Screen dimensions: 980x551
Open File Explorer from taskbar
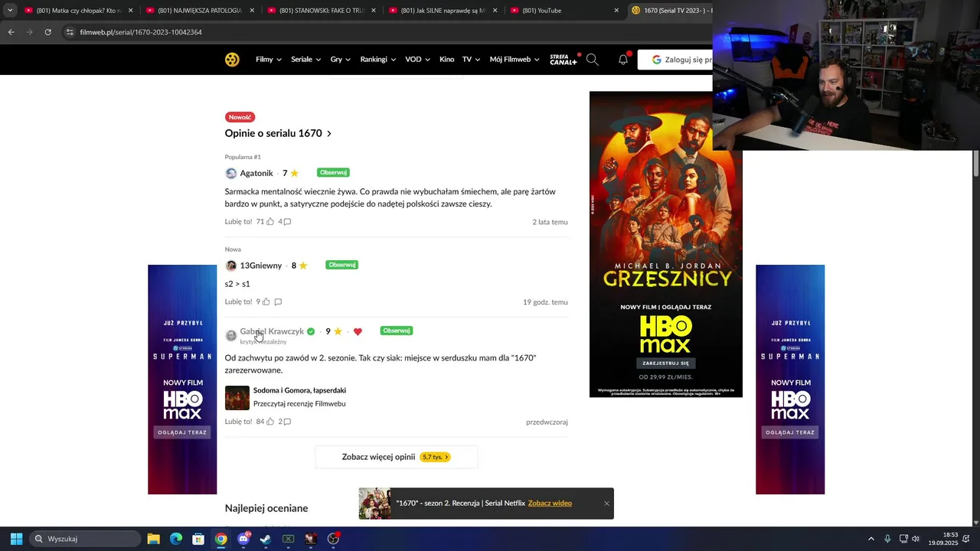[153, 539]
